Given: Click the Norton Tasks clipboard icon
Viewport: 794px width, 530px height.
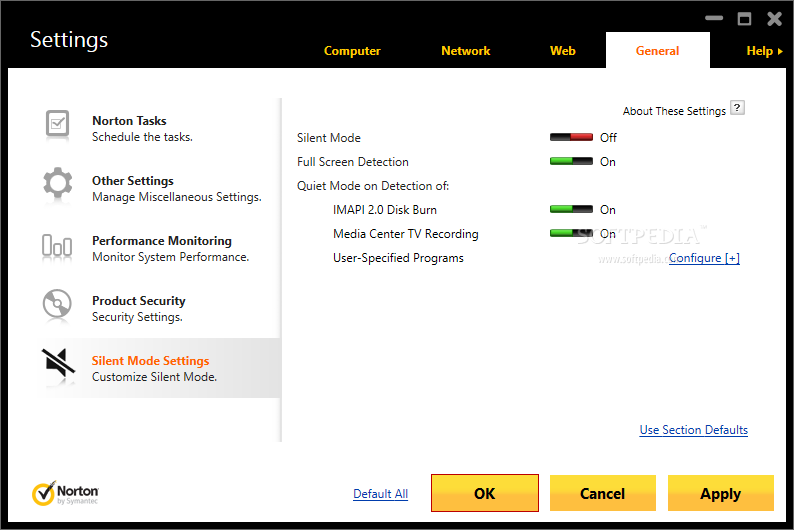Looking at the screenshot, I should 57,125.
